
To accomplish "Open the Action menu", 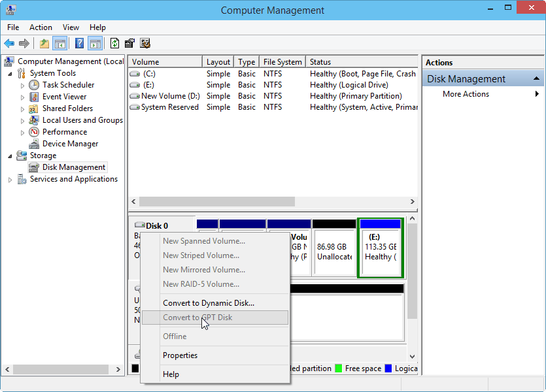I will [x=41, y=27].
